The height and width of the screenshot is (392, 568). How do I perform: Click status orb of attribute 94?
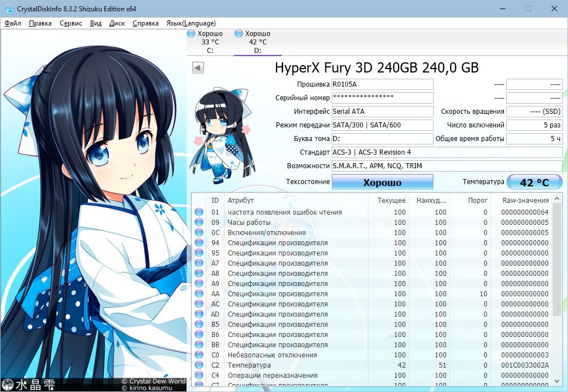(199, 242)
